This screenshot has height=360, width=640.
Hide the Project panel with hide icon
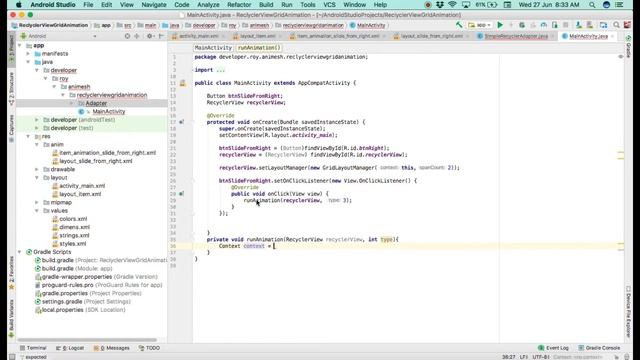(161, 36)
